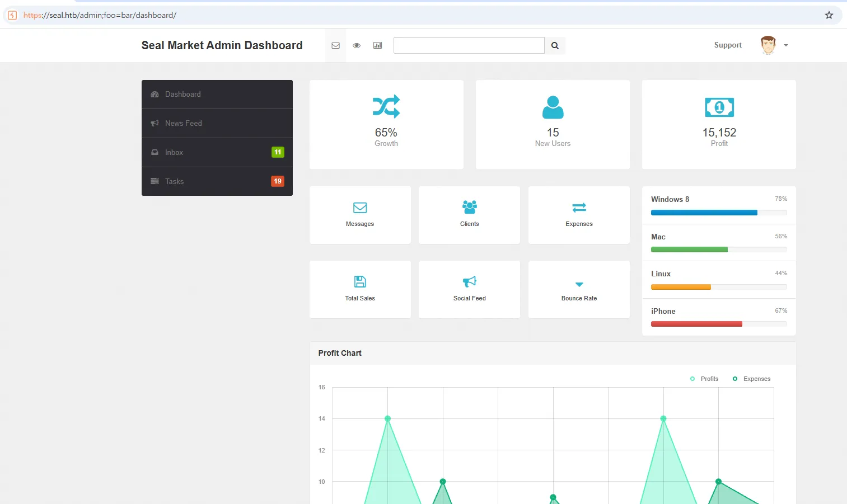
Task: Open Inbox in the sidebar menu
Action: coord(217,152)
